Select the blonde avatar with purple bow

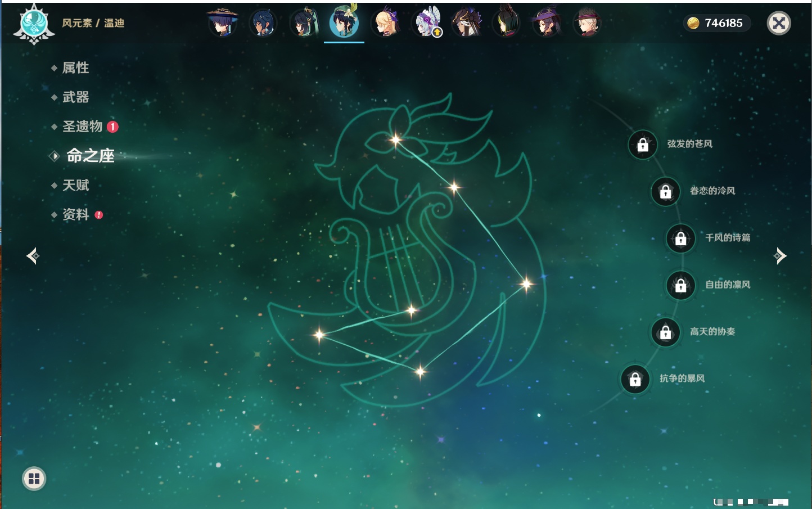[x=385, y=23]
